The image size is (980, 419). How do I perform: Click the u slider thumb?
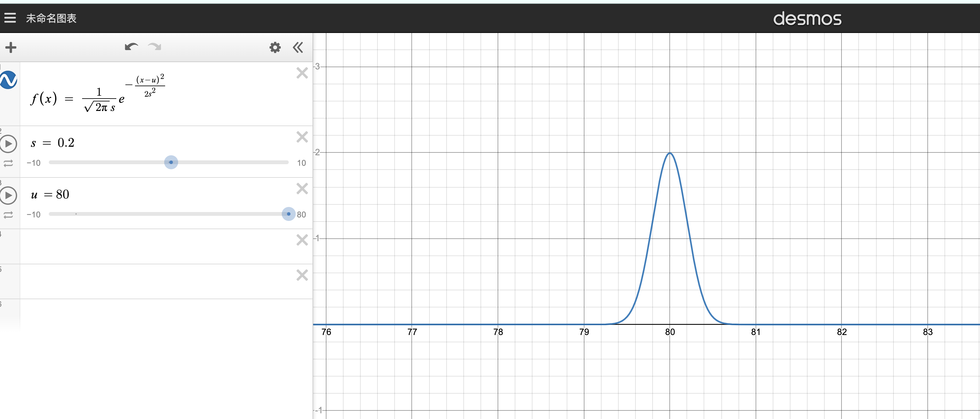(x=288, y=214)
